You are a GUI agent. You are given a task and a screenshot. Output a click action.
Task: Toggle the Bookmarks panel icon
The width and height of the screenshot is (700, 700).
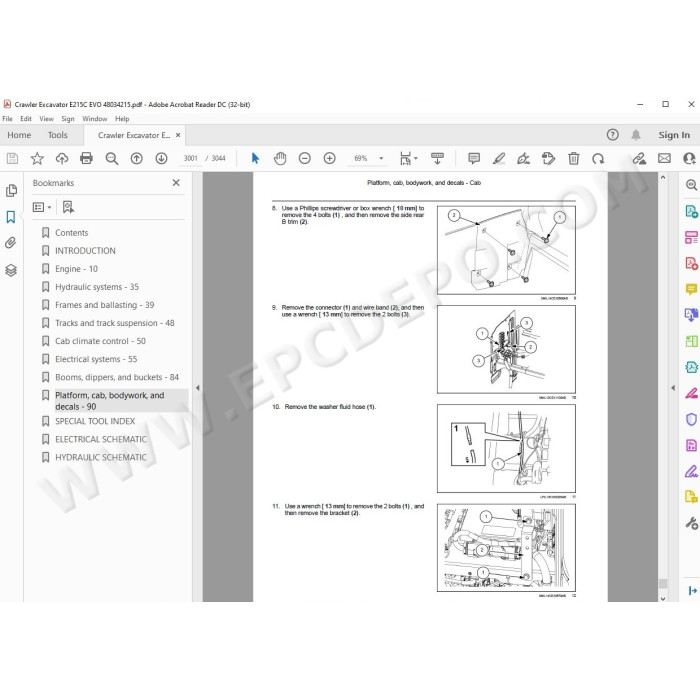[11, 217]
